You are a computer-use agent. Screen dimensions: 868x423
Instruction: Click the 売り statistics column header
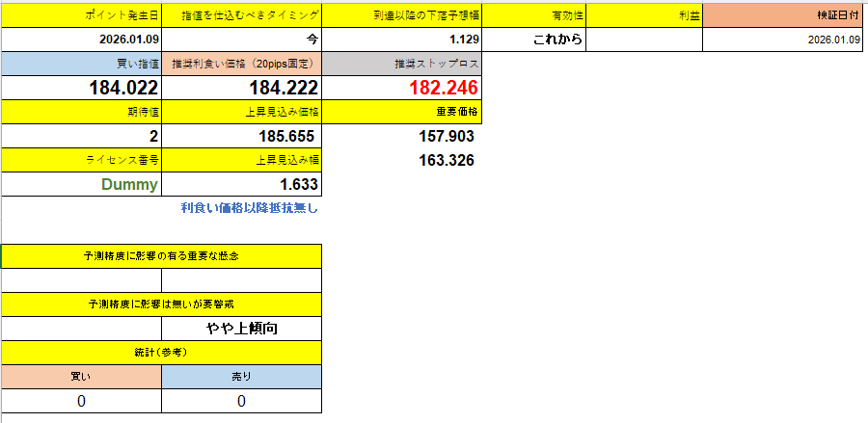coord(241,377)
